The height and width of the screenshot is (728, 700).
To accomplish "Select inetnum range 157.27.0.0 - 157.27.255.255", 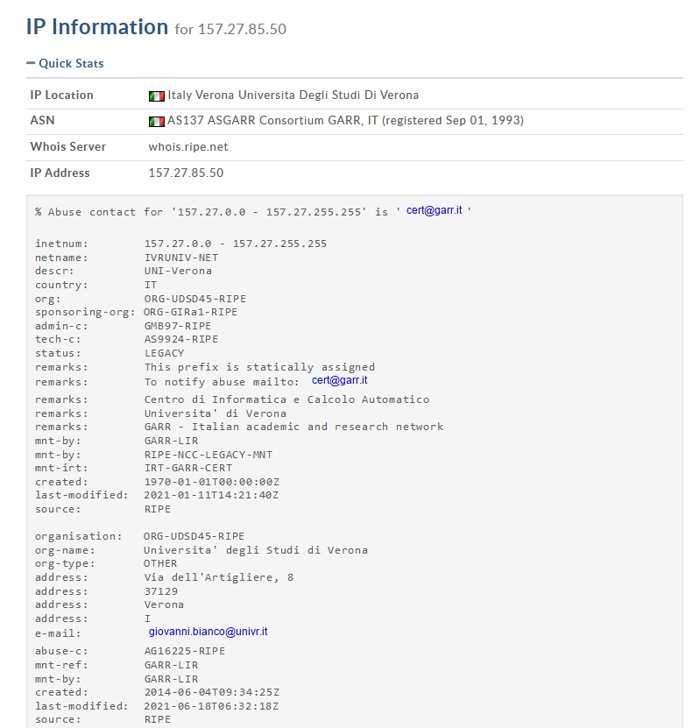I will coord(236,244).
